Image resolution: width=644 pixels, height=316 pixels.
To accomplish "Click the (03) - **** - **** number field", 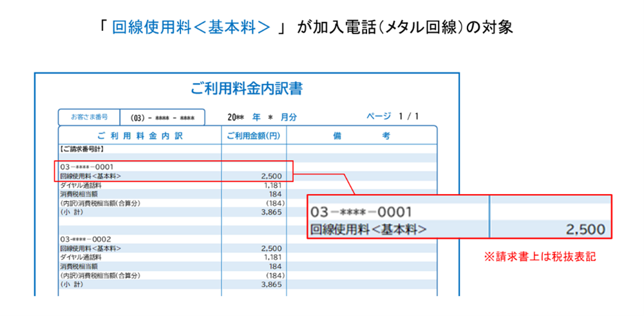I will pyautogui.click(x=162, y=118).
